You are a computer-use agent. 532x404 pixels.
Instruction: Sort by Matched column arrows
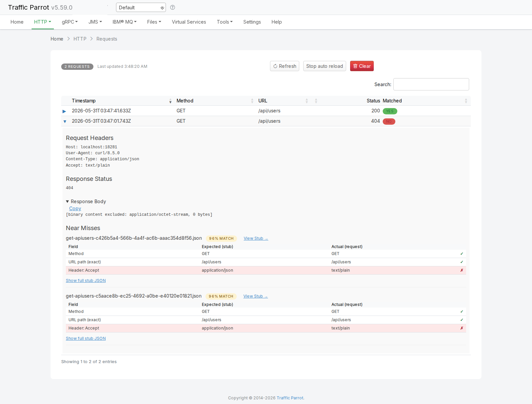click(x=466, y=101)
